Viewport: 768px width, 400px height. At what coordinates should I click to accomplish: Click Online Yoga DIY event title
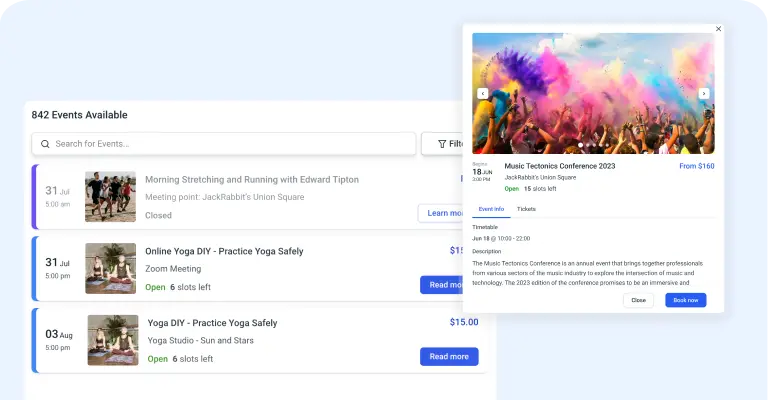224,251
